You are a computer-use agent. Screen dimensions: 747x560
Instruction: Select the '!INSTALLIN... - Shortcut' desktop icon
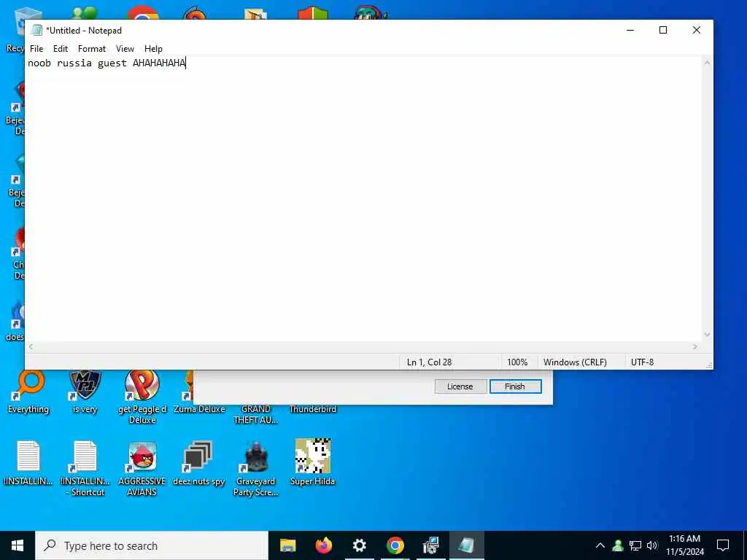coord(85,468)
